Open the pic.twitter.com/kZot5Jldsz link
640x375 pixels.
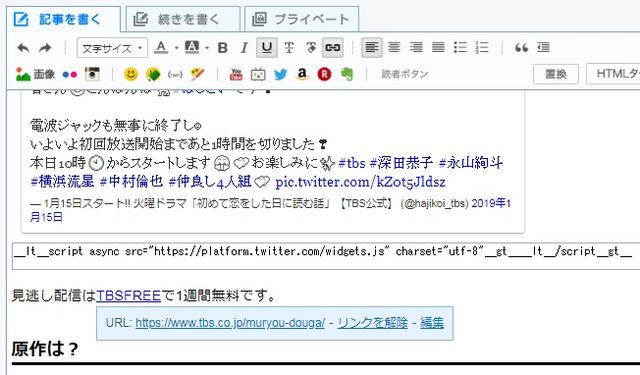pyautogui.click(x=360, y=182)
